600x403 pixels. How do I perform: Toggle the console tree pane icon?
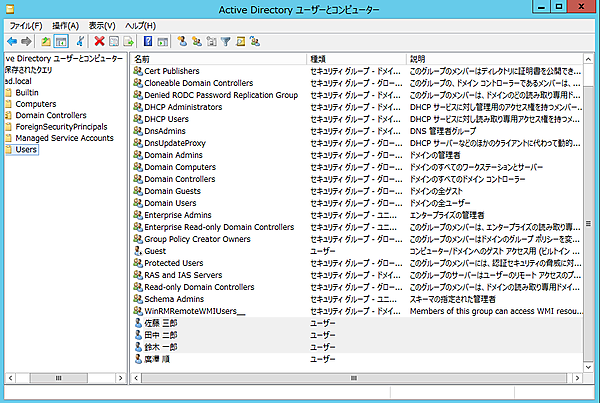pyautogui.click(x=61, y=41)
